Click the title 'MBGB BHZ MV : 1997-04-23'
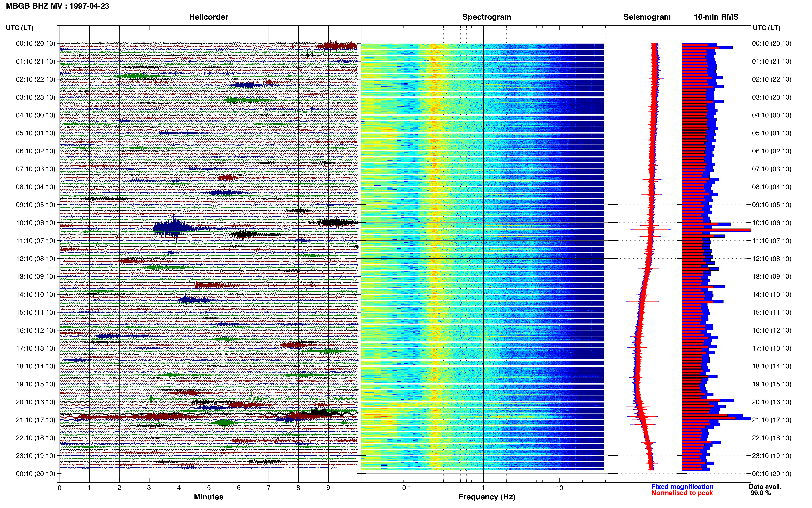Screen dimensions: 812x508 coord(57,6)
